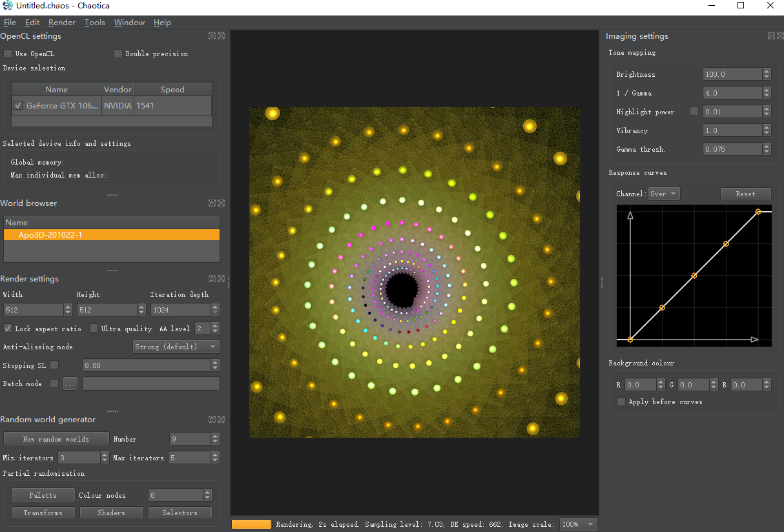Close the Imaging settings panel

[780, 36]
